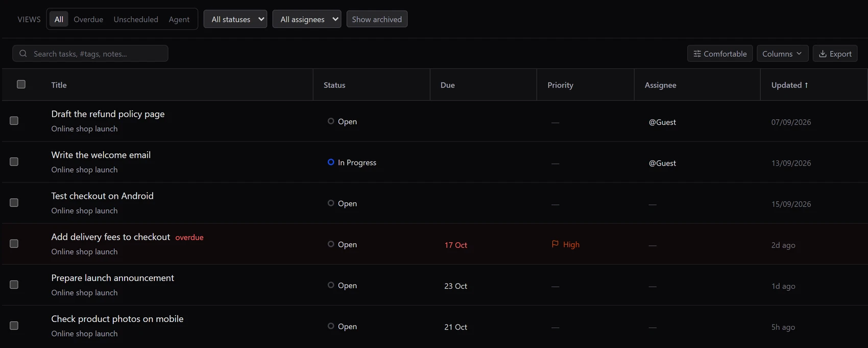
Task: Click the 23 Oct due date
Action: coord(456,286)
